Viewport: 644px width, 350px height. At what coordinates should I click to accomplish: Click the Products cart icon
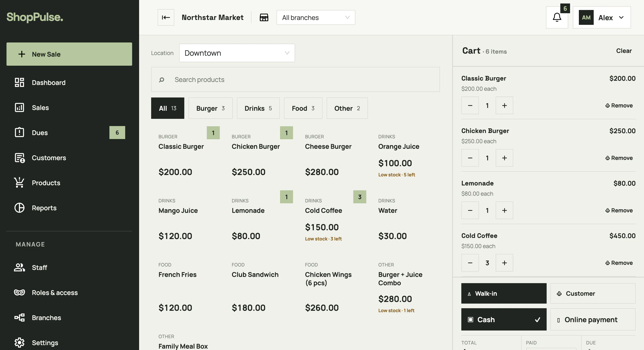coord(19,182)
